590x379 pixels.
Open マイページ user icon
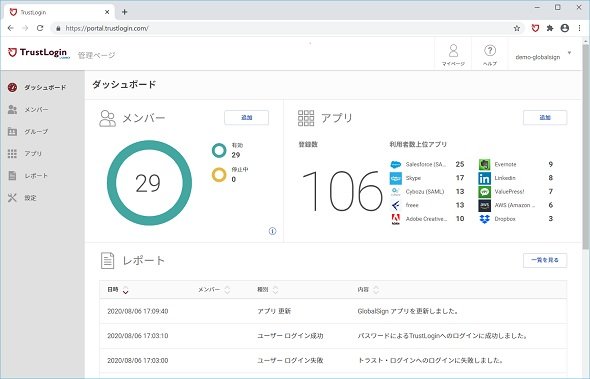[x=453, y=50]
